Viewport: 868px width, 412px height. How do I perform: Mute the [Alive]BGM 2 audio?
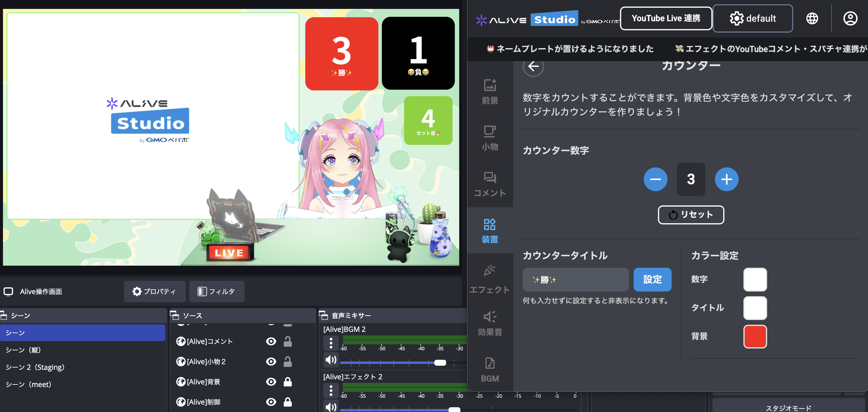click(331, 360)
